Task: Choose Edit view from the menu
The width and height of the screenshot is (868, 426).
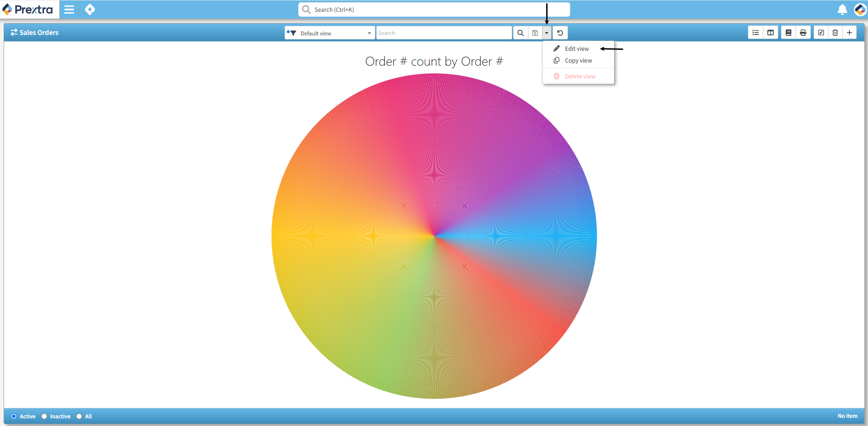Action: click(577, 48)
